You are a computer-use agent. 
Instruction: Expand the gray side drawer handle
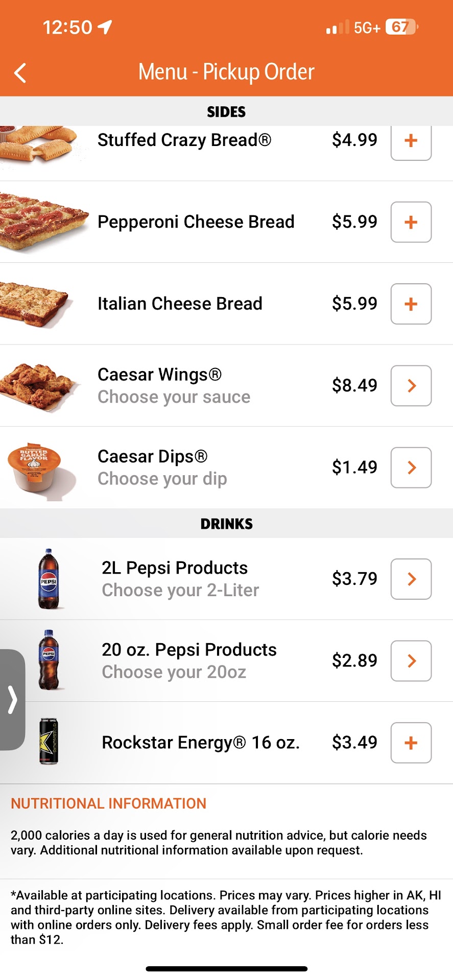[12, 699]
